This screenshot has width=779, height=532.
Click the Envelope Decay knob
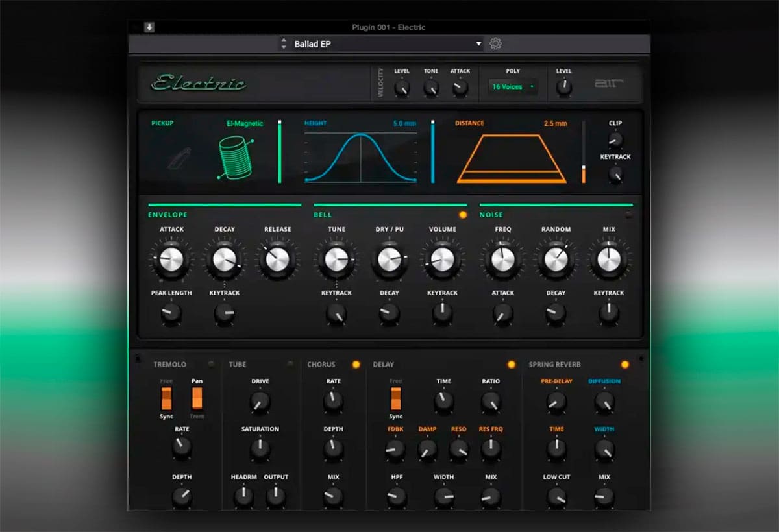(x=225, y=260)
